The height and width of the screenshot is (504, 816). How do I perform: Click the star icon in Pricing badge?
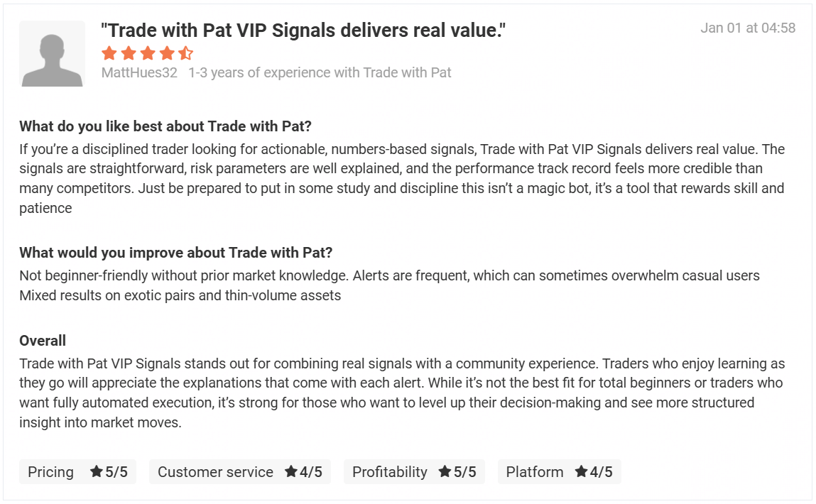97,472
